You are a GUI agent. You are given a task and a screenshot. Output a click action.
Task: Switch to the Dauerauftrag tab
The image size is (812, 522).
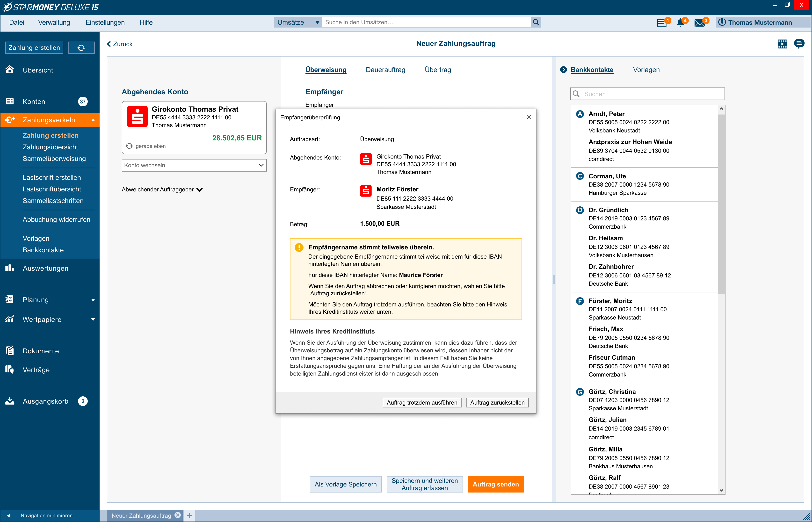coord(385,70)
